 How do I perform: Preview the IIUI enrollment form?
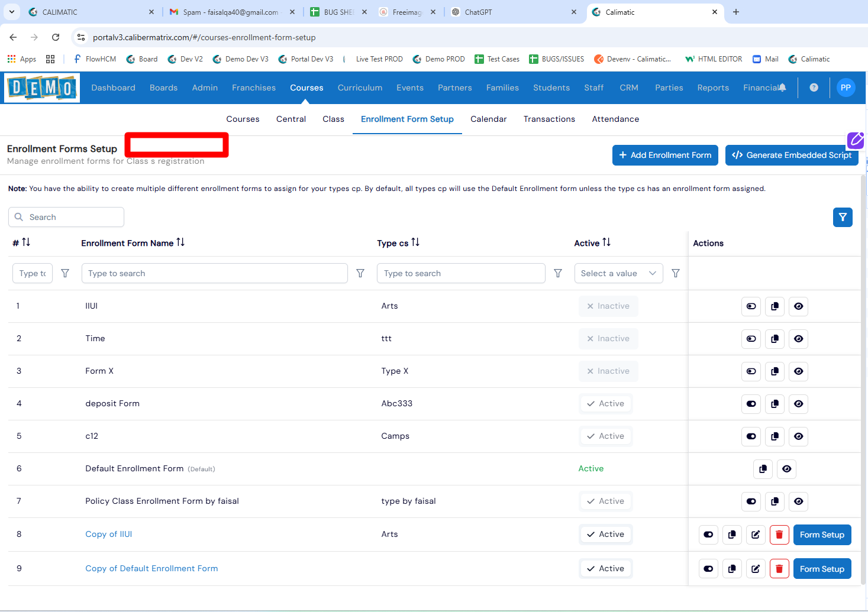[x=798, y=306]
